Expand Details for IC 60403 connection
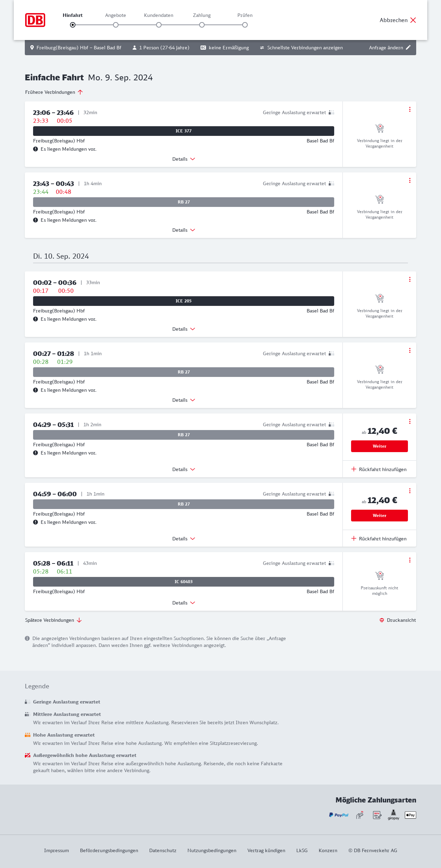The height and width of the screenshot is (868, 441). pos(184,603)
